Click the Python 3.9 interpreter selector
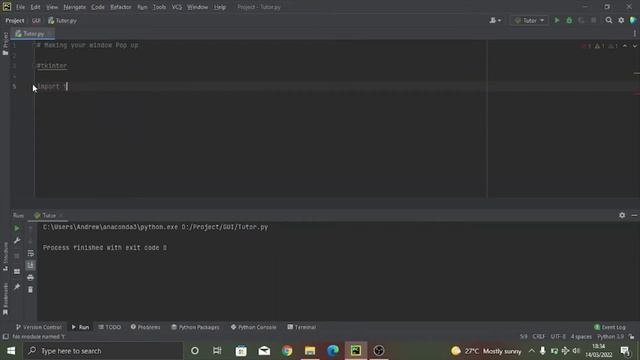Screen dimensions: 640x360 [610, 337]
